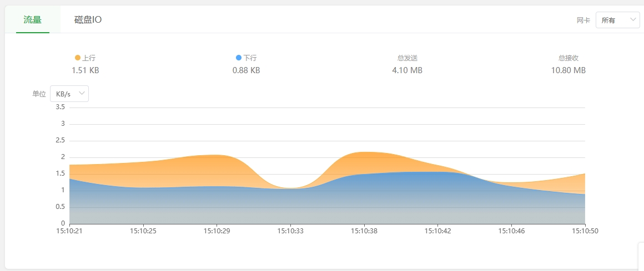
Task: Open the 磁盘IO tab
Action: pos(88,20)
